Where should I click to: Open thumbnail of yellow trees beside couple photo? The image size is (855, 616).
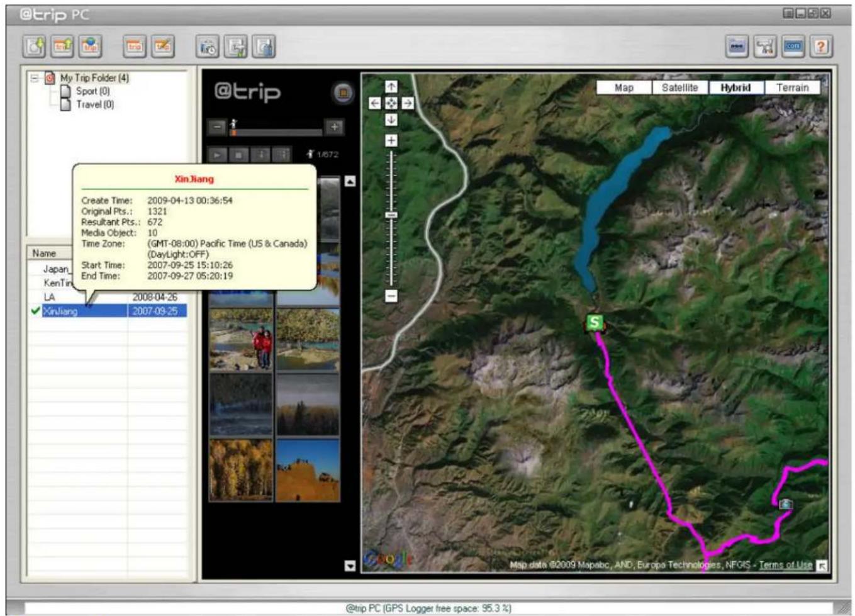point(308,339)
